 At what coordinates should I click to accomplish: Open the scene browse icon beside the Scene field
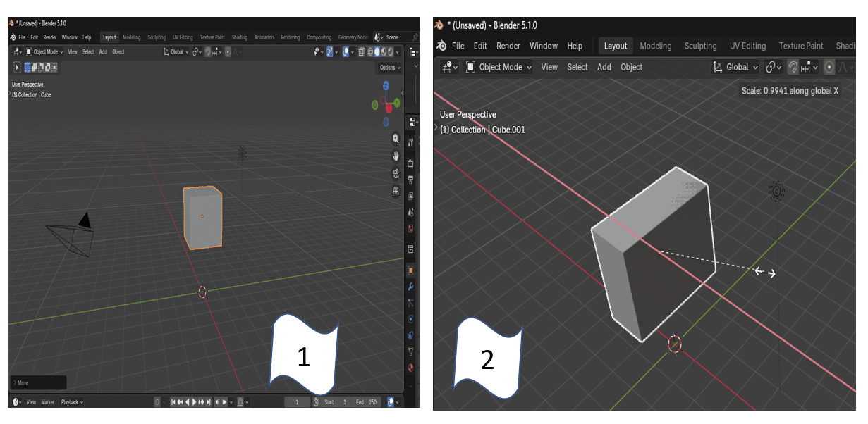point(378,37)
